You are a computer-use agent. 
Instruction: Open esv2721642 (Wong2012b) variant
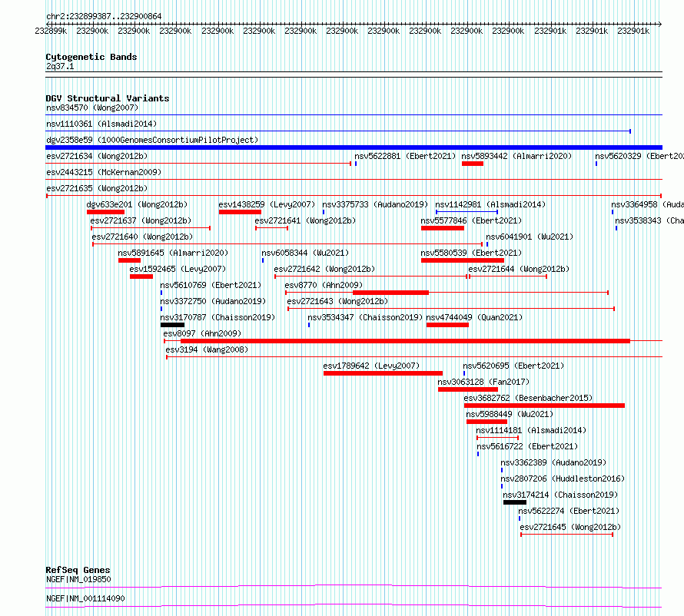324,269
